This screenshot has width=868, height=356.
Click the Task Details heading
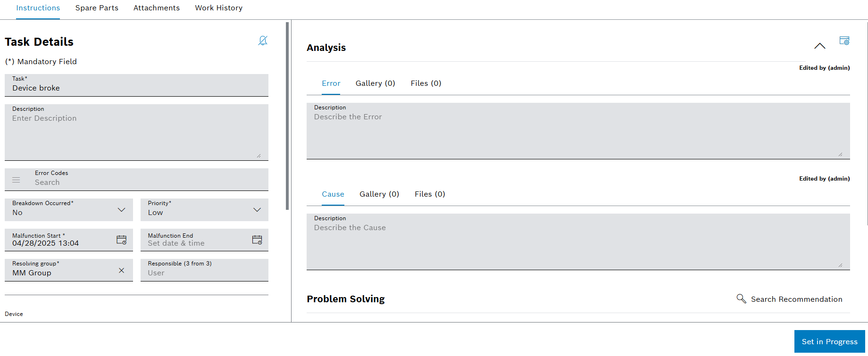click(39, 42)
